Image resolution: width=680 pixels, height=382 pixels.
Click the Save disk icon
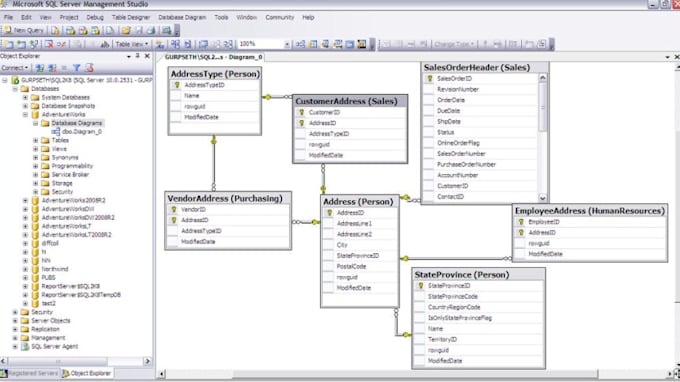click(x=139, y=30)
